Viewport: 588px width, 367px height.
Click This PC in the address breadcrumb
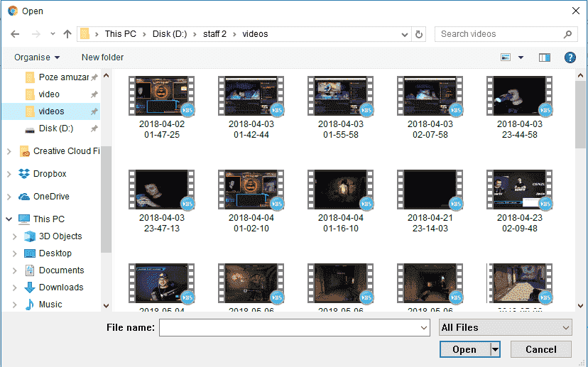tap(121, 34)
